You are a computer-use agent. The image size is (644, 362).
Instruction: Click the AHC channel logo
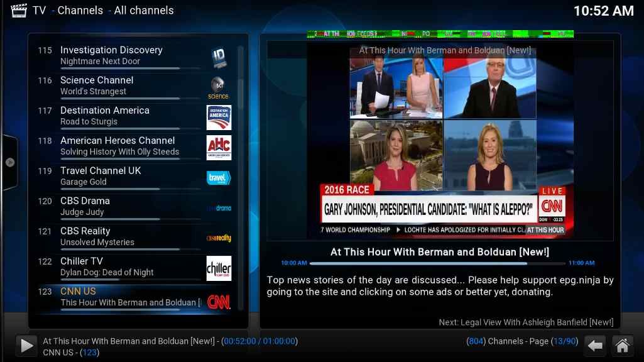click(219, 148)
